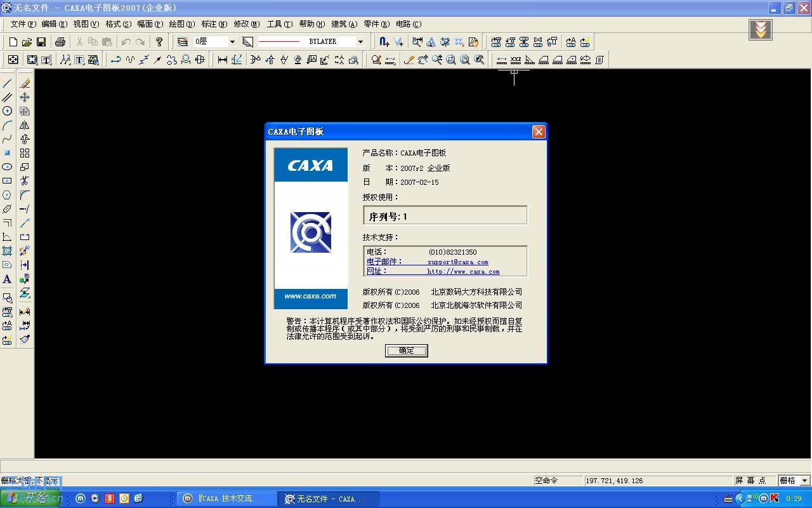The height and width of the screenshot is (508, 812).
Task: Click the format painter brush icon
Action: point(25,338)
